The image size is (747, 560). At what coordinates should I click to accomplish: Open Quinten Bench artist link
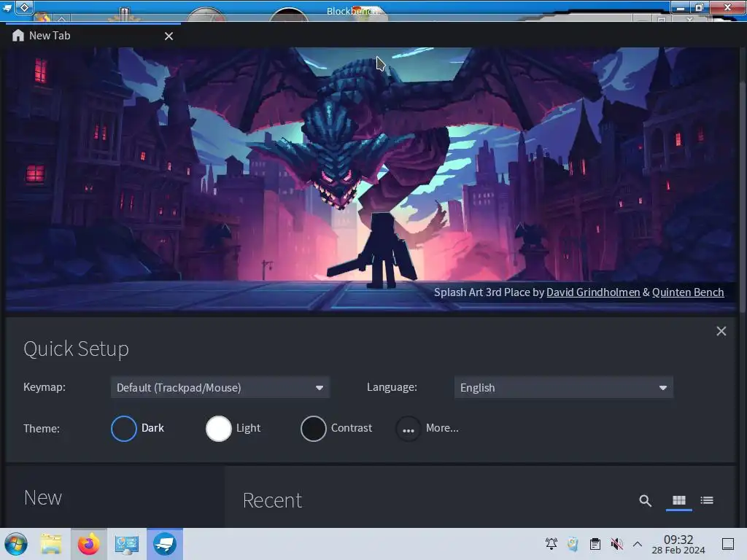[688, 292]
